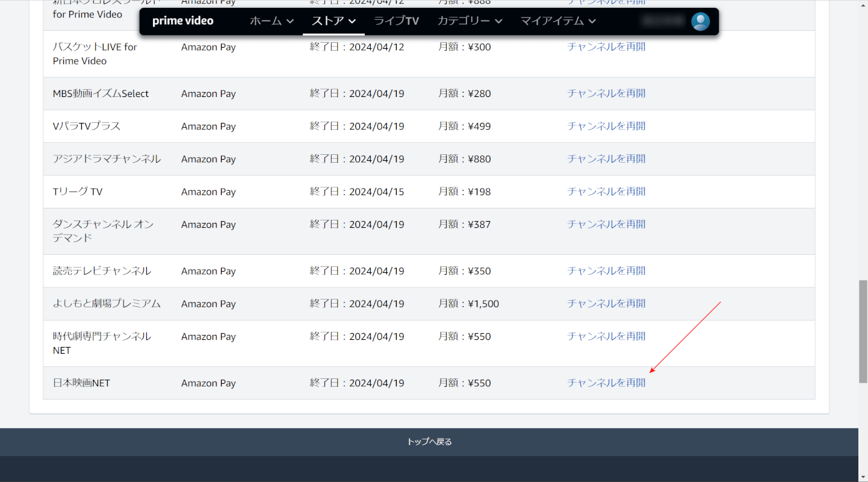Select the ダンスチャンネル オンデマンド name
This screenshot has width=868, height=482.
pyautogui.click(x=104, y=231)
